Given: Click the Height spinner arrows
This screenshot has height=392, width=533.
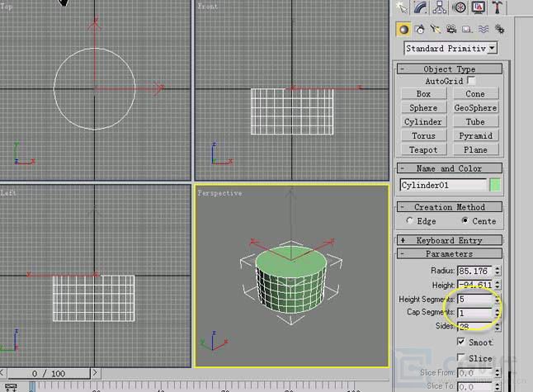Looking at the screenshot, I should (x=498, y=285).
